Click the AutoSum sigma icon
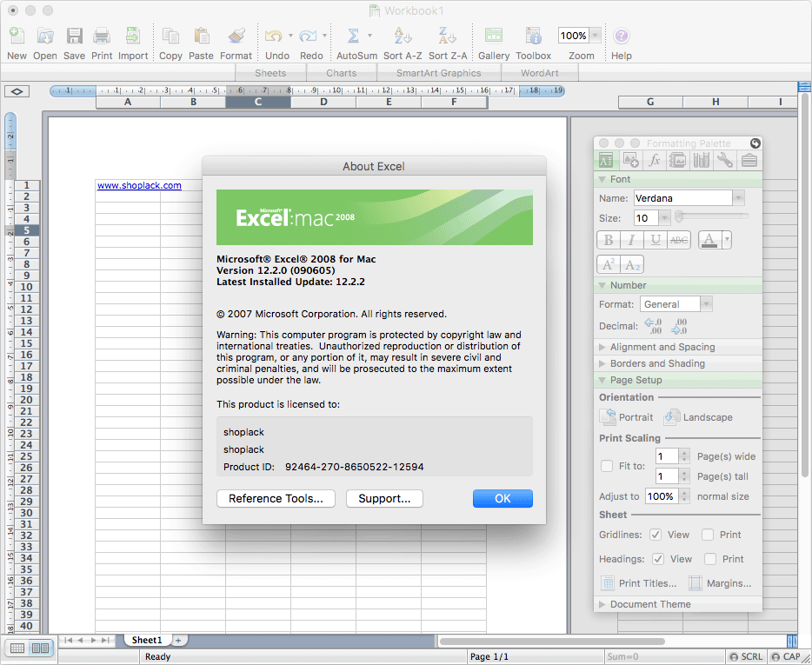This screenshot has height=665, width=812. point(353,36)
